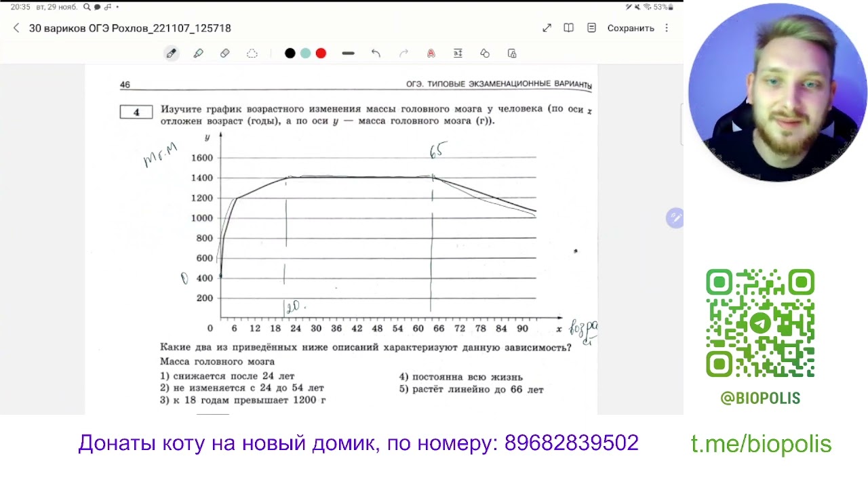
Task: Click the @BIOPOLIS label
Action: 760,399
